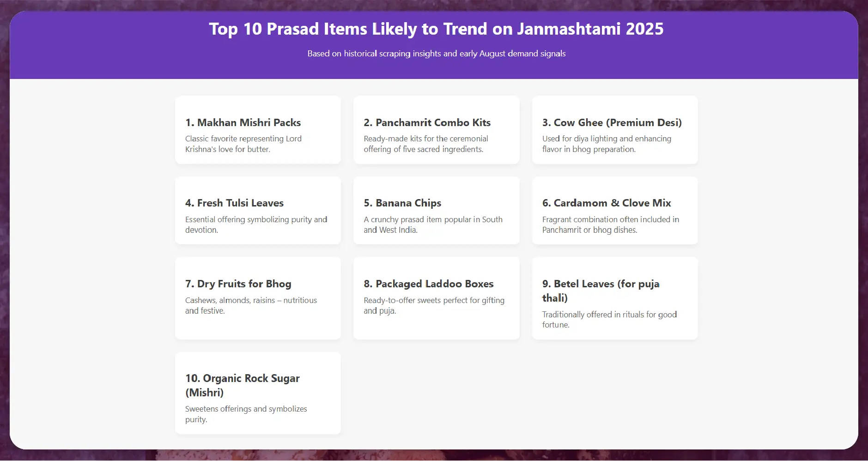Click the crunchy prasad item description

(x=433, y=224)
